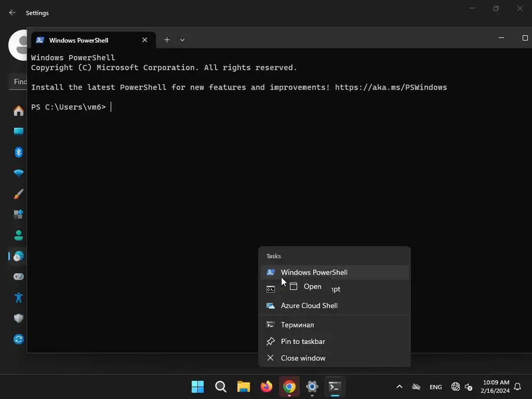Image resolution: width=532 pixels, height=399 pixels.
Task: Choose Close window in jump list
Action: point(335,358)
